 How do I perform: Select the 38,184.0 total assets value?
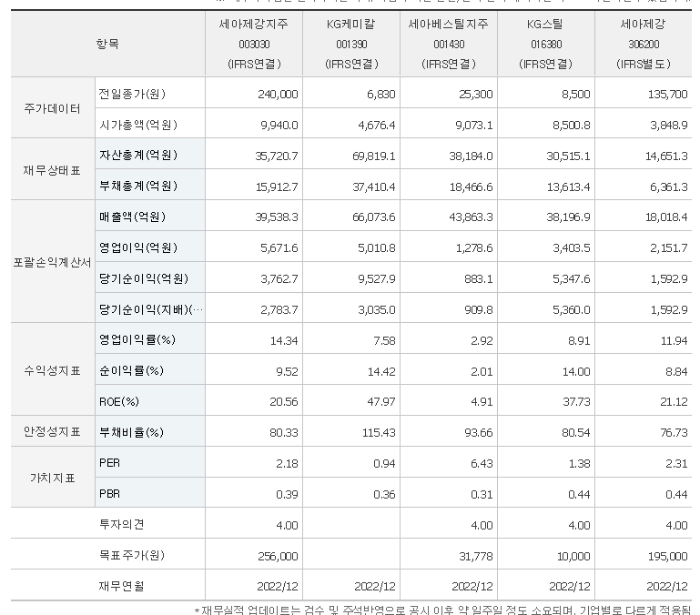tap(472, 156)
